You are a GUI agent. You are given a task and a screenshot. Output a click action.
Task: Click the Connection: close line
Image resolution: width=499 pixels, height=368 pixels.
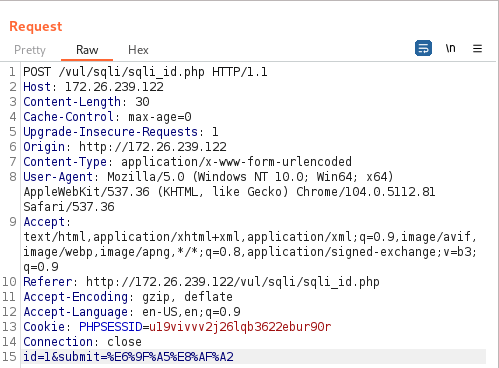(82, 342)
